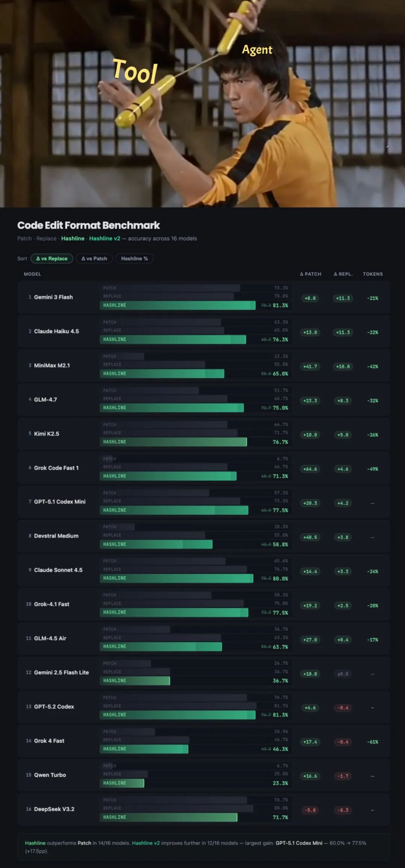The height and width of the screenshot is (868, 405).
Task: Click the Δ REPL. column header
Action: coord(343,274)
